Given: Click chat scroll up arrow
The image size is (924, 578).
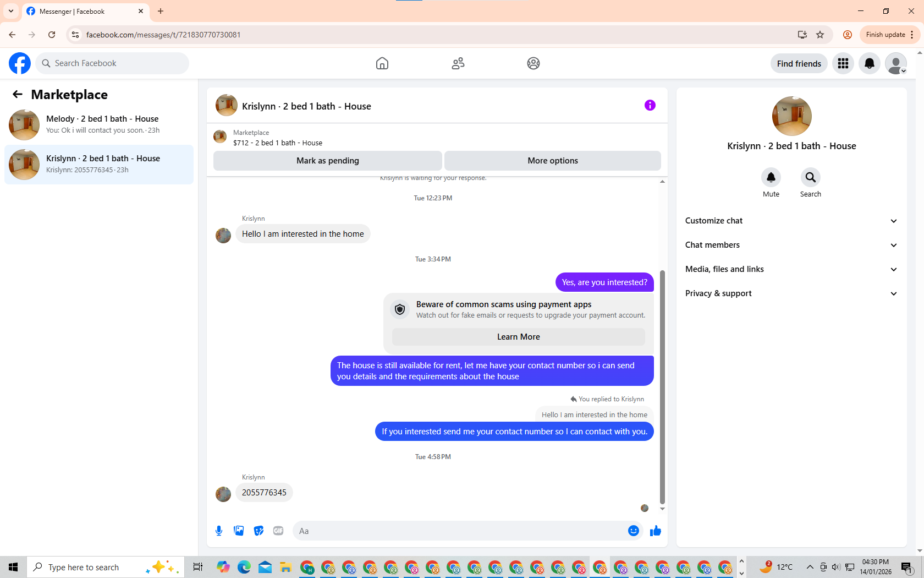Looking at the screenshot, I should [662, 182].
